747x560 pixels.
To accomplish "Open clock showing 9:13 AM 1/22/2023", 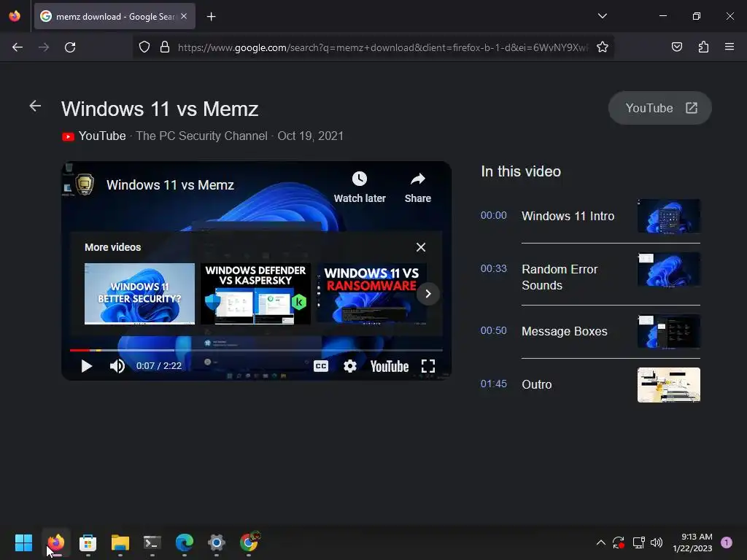I will [692, 542].
